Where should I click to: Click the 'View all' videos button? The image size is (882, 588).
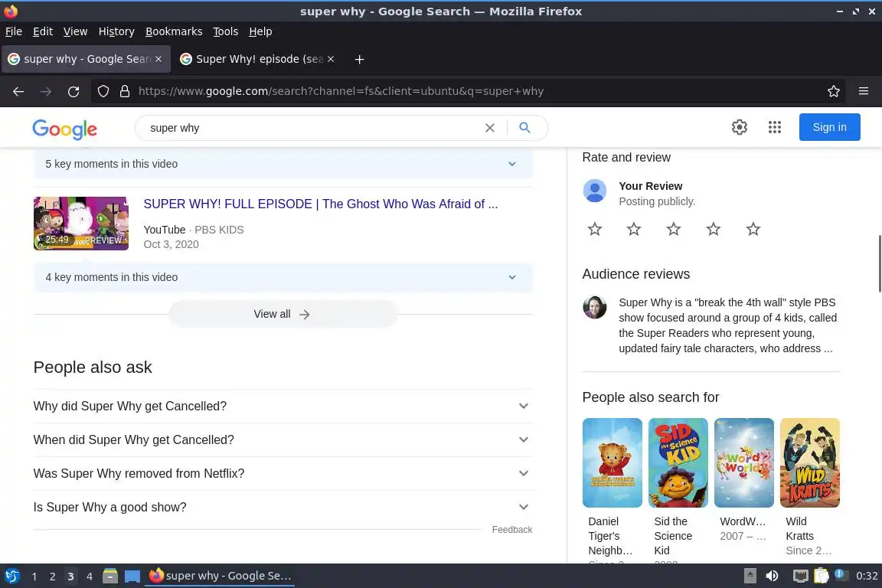pyautogui.click(x=283, y=314)
